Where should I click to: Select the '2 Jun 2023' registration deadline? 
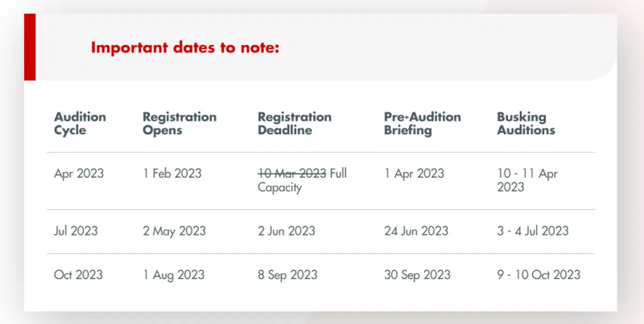point(286,231)
